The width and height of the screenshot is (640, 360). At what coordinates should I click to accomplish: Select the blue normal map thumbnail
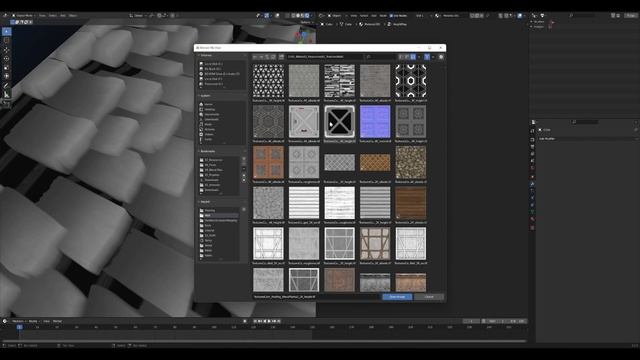pyautogui.click(x=375, y=122)
